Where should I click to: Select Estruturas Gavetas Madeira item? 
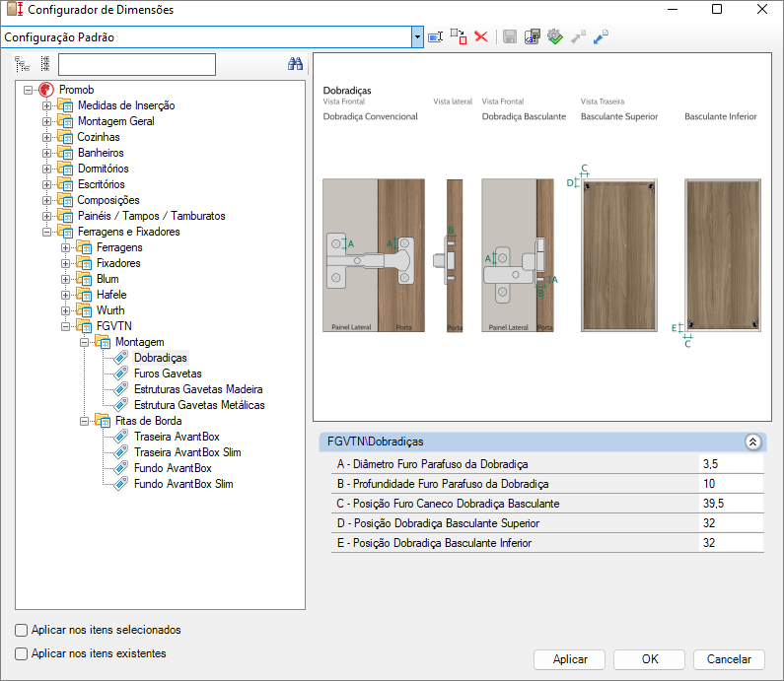click(198, 389)
